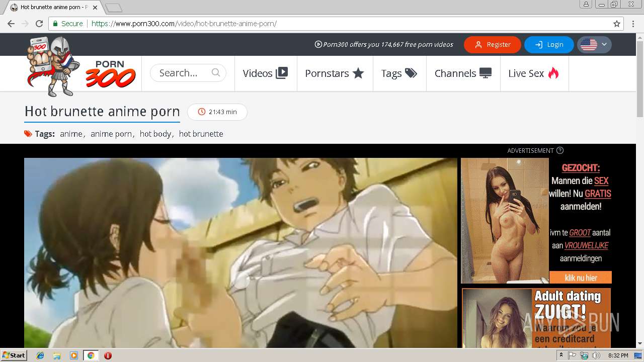Open Windows Media Player from the taskbar

[x=73, y=355]
